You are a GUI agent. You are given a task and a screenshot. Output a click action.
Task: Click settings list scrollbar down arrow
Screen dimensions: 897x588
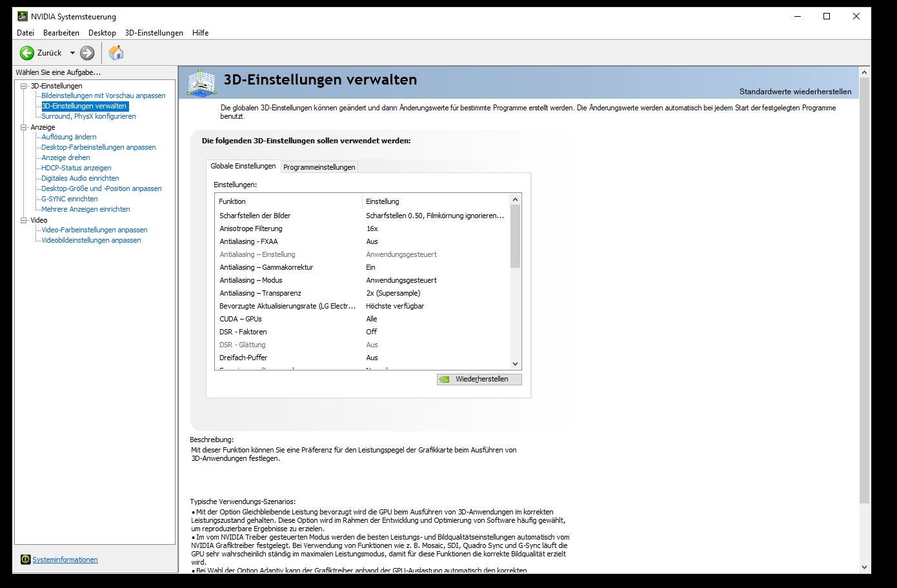click(x=515, y=364)
